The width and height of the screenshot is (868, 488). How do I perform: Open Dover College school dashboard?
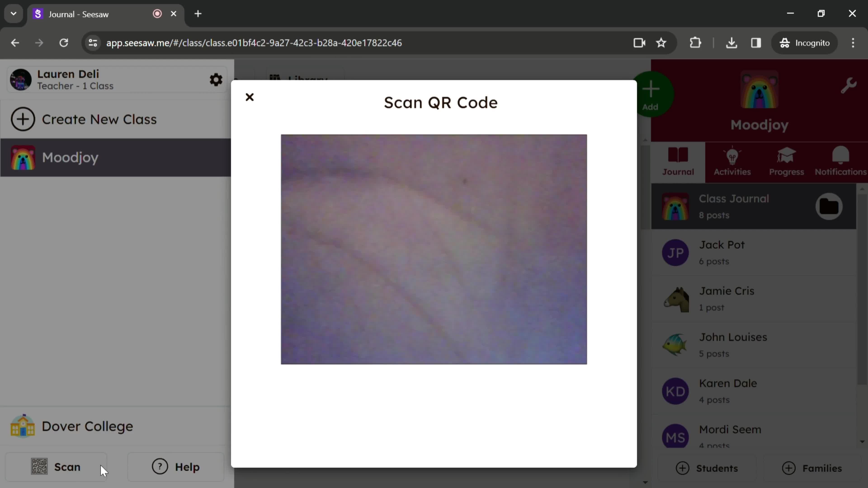pos(116,426)
